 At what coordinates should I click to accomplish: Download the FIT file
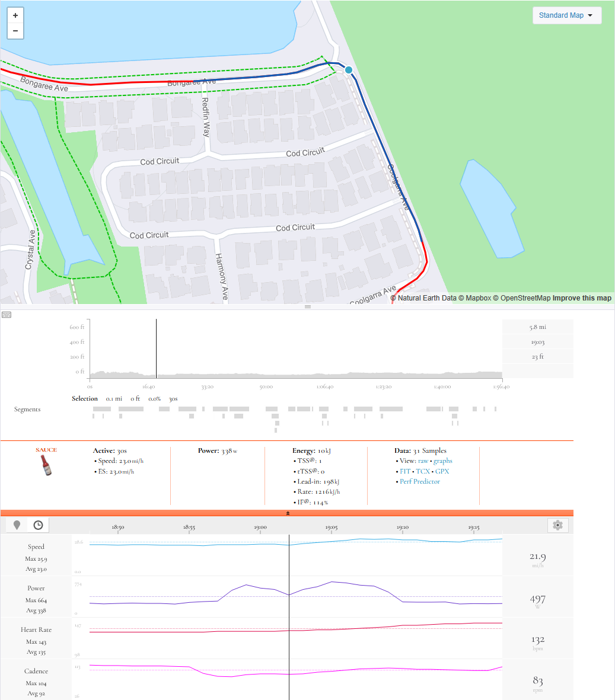(x=405, y=471)
